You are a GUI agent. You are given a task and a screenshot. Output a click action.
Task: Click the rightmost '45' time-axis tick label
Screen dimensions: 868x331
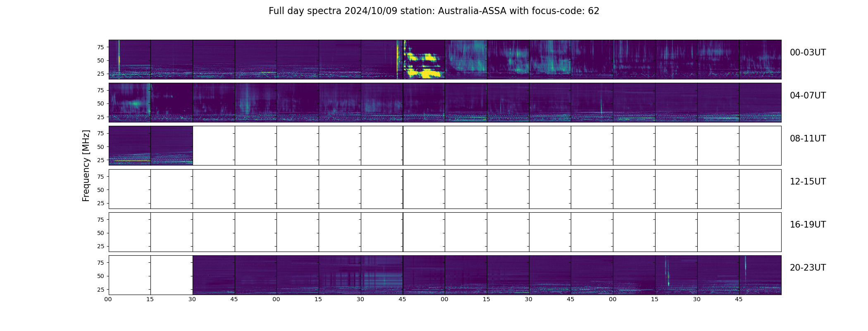pos(739,299)
